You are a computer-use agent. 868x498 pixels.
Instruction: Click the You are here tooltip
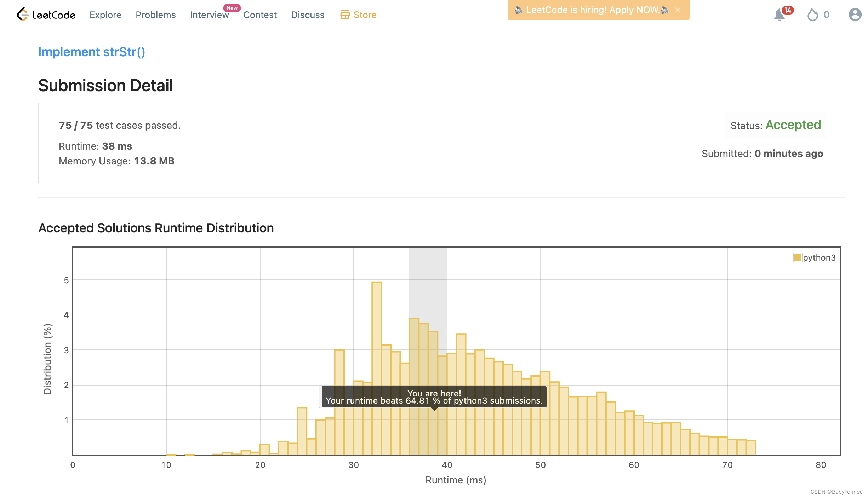click(x=434, y=397)
